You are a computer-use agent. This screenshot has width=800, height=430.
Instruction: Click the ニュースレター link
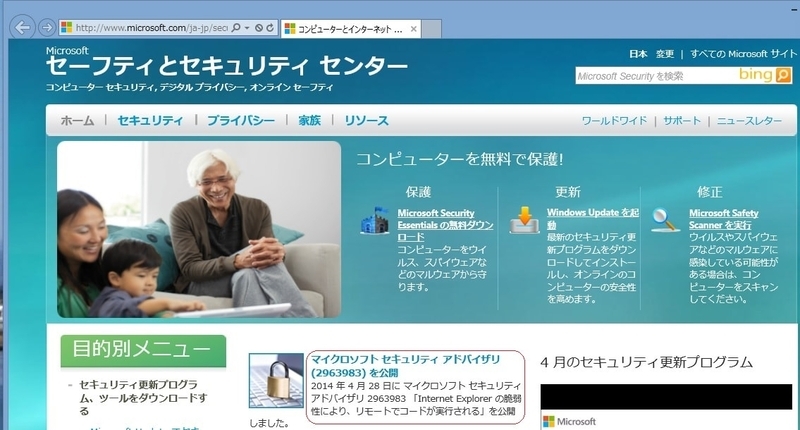[x=749, y=121]
